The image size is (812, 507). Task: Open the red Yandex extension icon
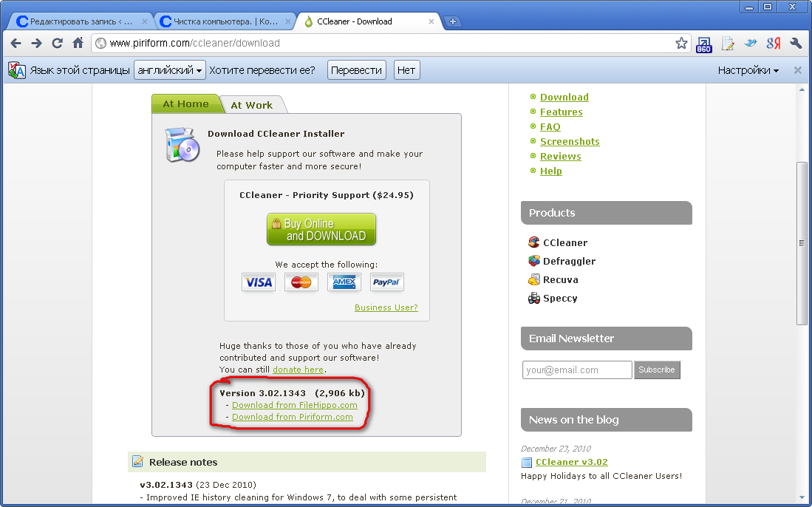coord(773,43)
